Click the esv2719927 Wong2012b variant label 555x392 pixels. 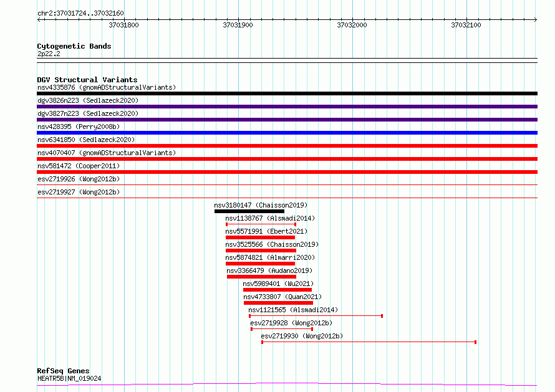(78, 192)
